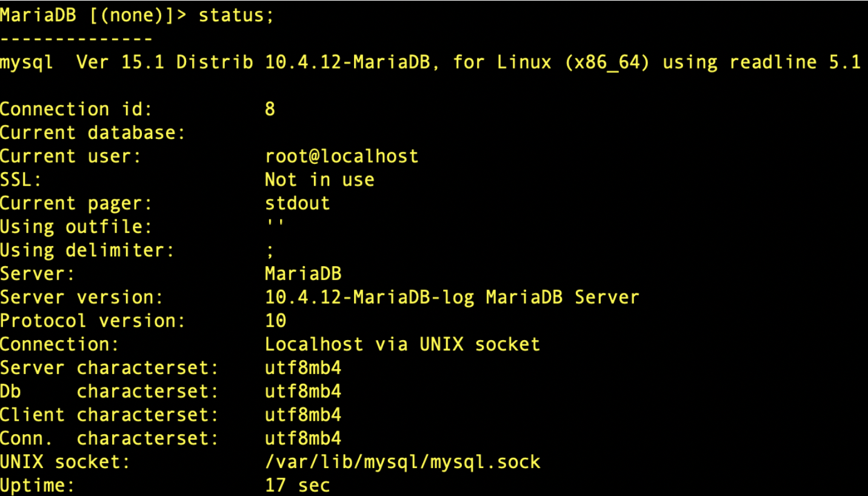Click the mysql Ver 15.1 version line
This screenshot has height=496, width=868.
(x=430, y=62)
